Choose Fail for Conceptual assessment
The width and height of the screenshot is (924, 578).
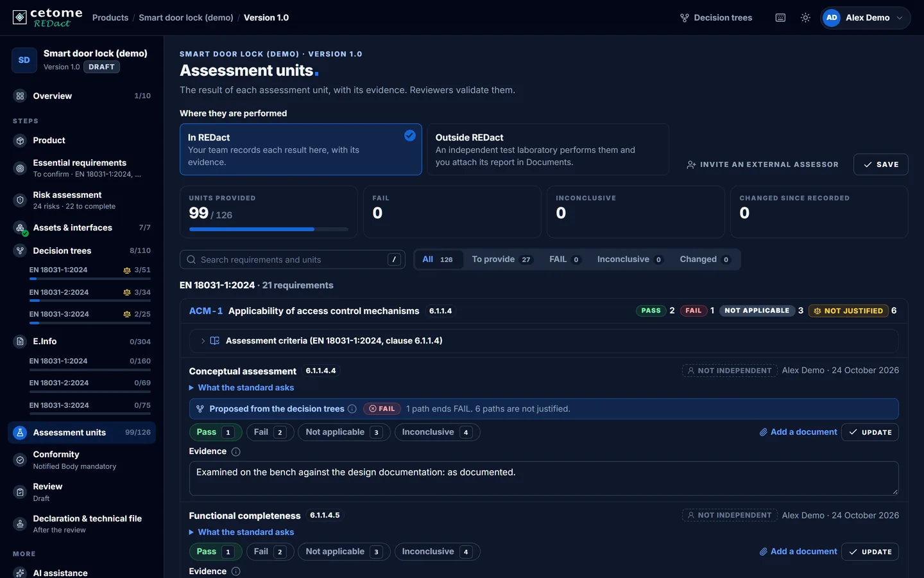[270, 432]
